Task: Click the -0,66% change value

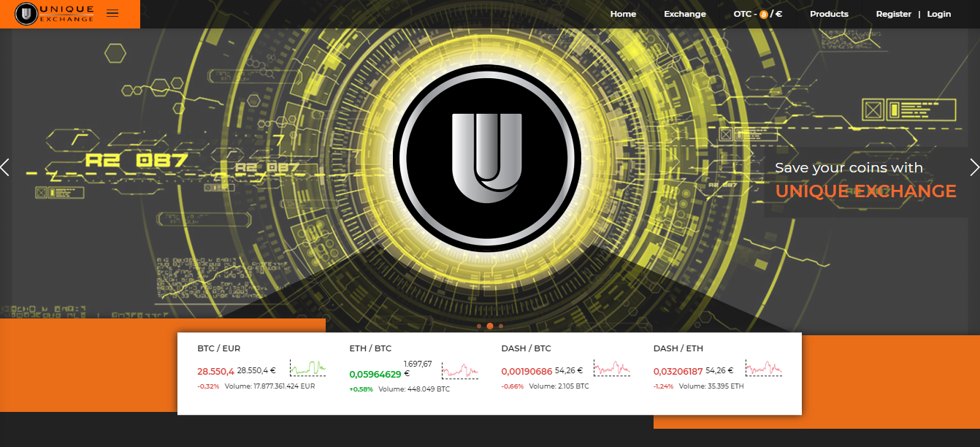Action: pos(513,386)
